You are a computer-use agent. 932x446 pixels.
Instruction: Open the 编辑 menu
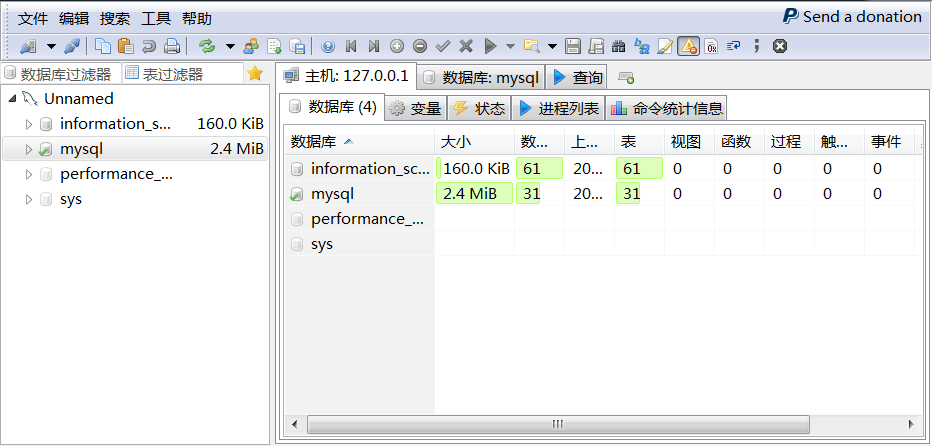click(74, 18)
